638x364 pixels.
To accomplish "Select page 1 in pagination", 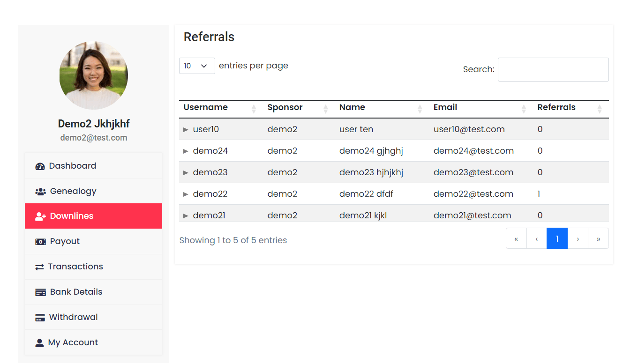I will tap(557, 238).
